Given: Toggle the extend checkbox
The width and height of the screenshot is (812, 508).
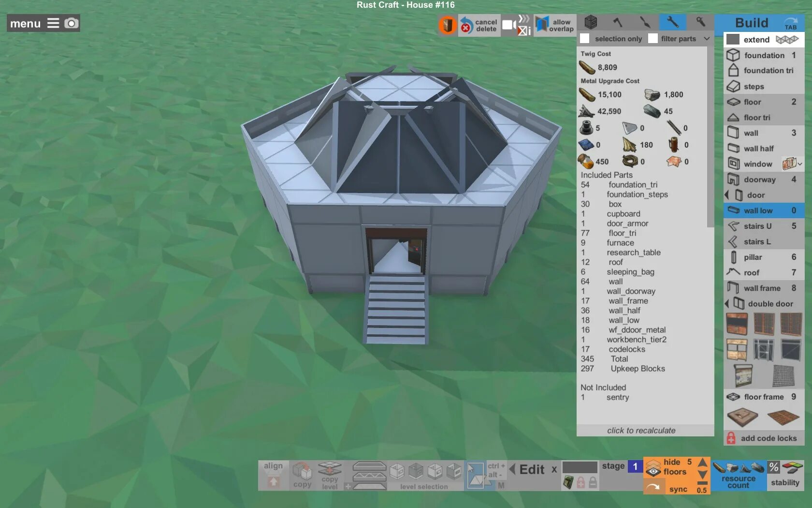Looking at the screenshot, I should 733,40.
